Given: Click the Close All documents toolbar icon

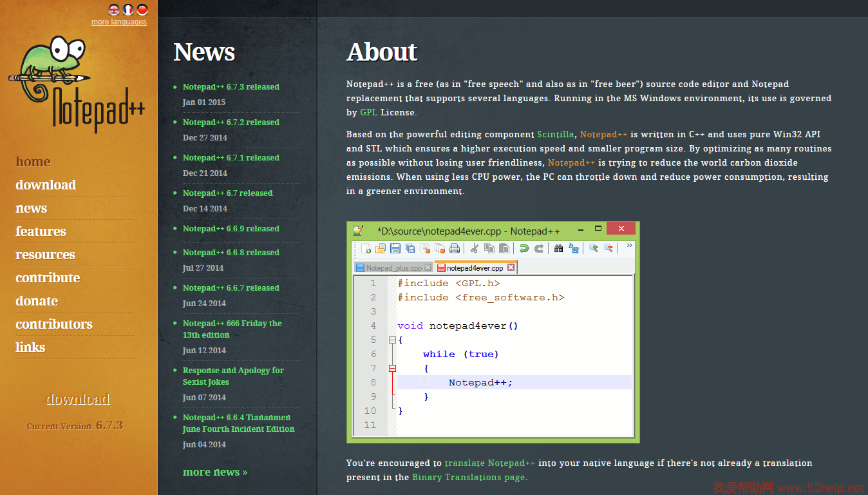Looking at the screenshot, I should click(x=440, y=249).
